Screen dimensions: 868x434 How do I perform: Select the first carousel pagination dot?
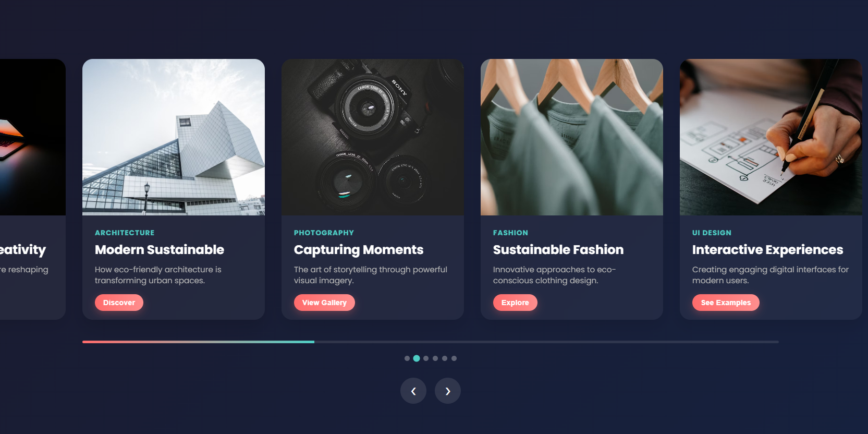coord(407,358)
